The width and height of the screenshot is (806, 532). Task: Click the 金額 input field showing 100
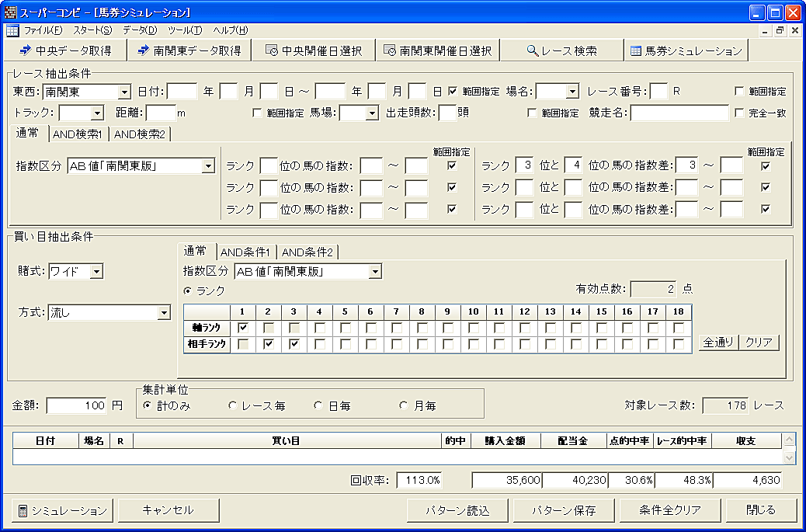point(77,405)
